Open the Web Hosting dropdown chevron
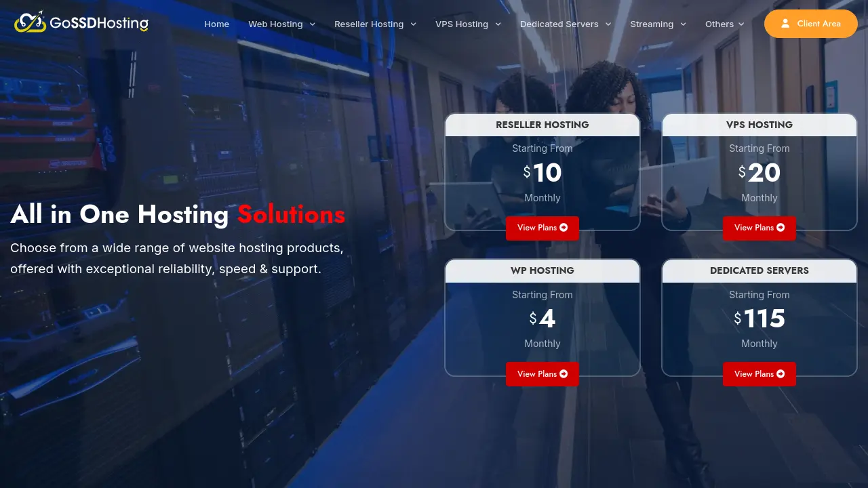868x488 pixels. (312, 24)
